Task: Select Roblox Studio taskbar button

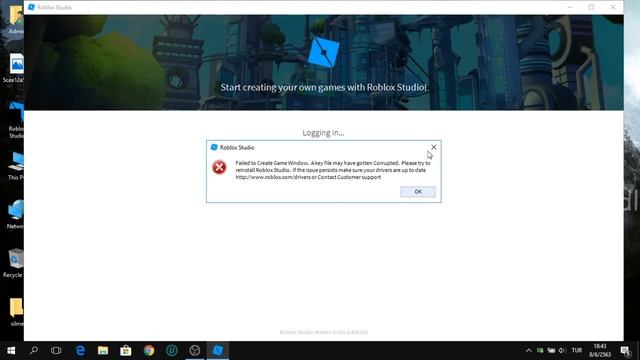Action: point(218,351)
